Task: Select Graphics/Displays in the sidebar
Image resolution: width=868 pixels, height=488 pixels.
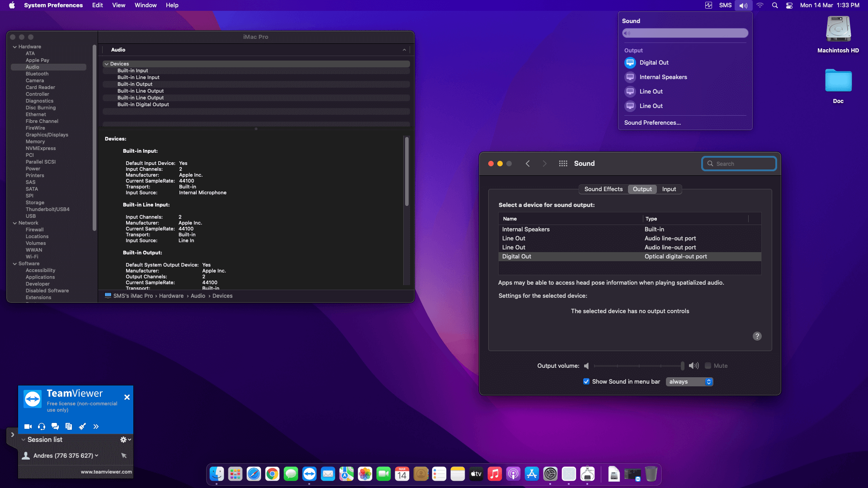Action: tap(47, 135)
